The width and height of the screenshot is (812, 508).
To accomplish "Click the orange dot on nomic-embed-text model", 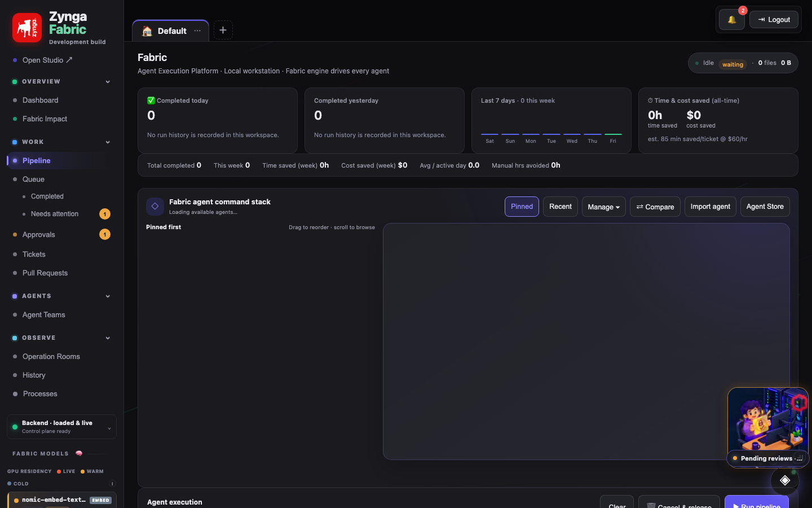I will tap(16, 500).
